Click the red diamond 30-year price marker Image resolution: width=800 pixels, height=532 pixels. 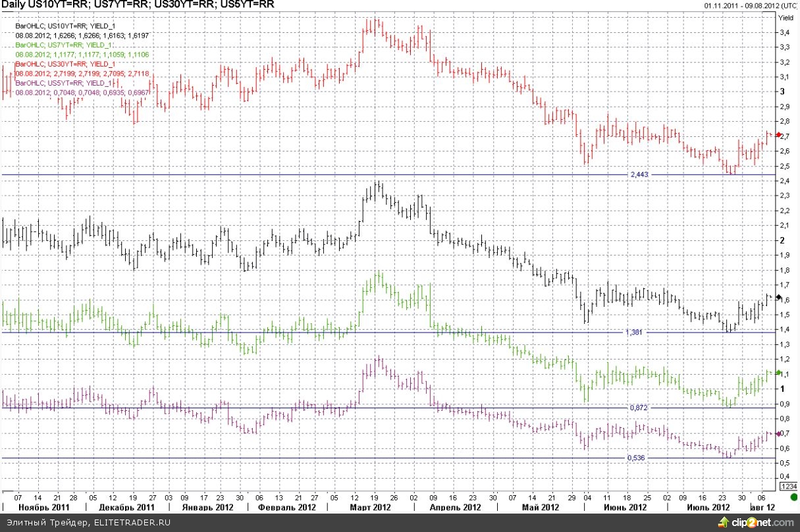coord(778,135)
